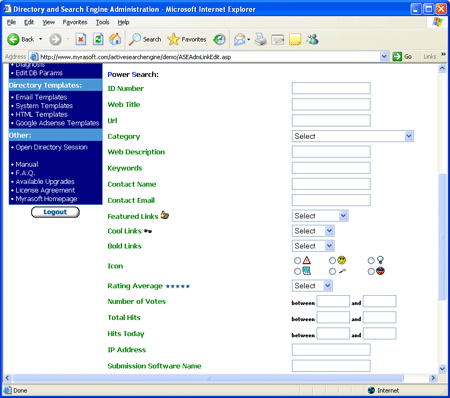450x398 pixels.
Task: Click the Logout button
Action: (x=55, y=212)
